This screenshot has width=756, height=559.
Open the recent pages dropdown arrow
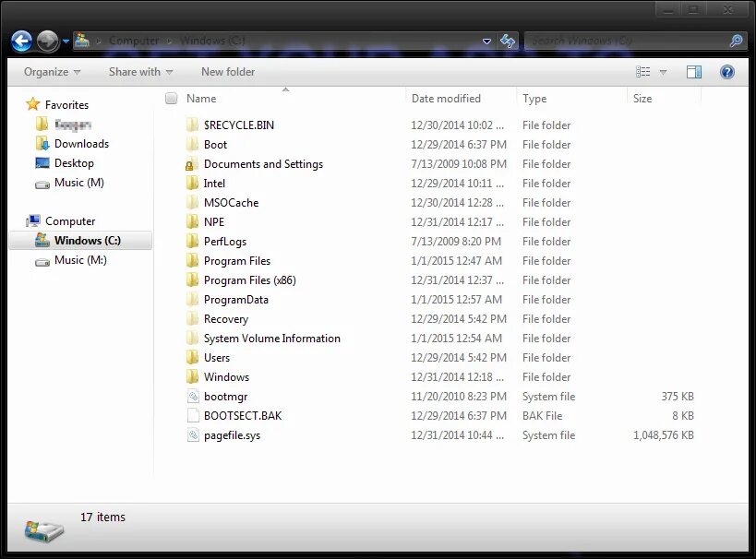pyautogui.click(x=66, y=42)
